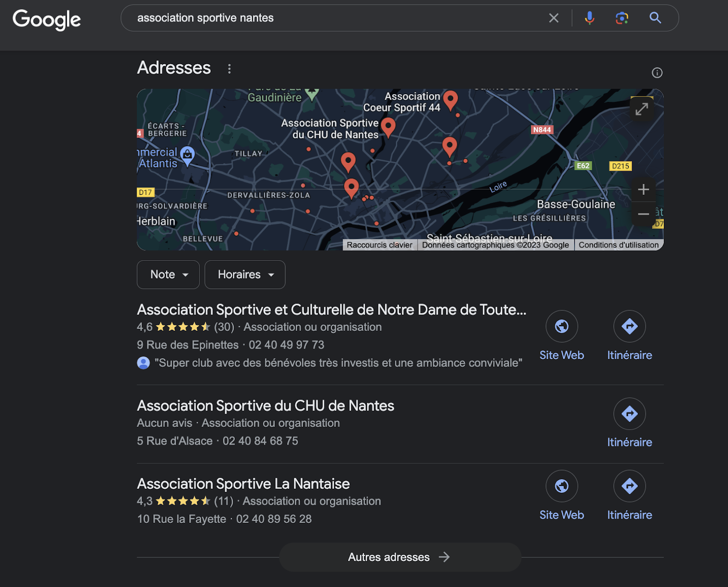Click the D215 road badge on the map
Viewport: 728px width, 587px height.
(621, 166)
